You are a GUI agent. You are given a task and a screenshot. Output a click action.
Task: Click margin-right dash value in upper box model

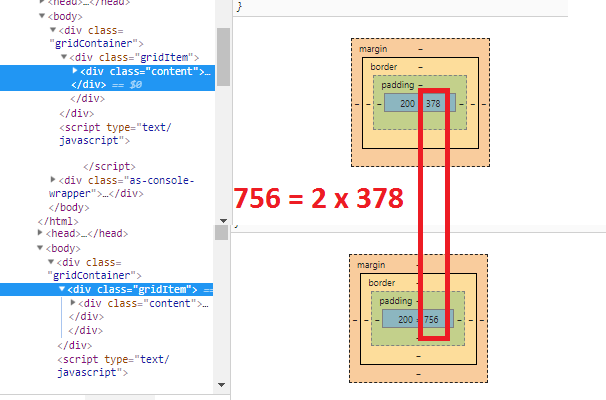coord(484,104)
